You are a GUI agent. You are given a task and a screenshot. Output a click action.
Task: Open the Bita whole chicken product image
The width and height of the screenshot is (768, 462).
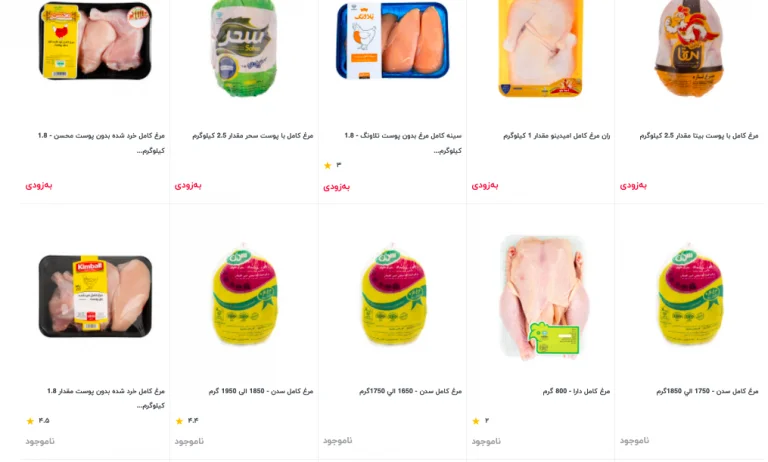689,48
